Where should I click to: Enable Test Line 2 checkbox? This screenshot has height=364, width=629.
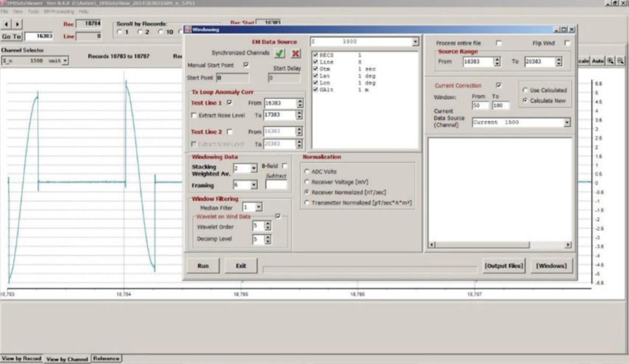point(229,132)
